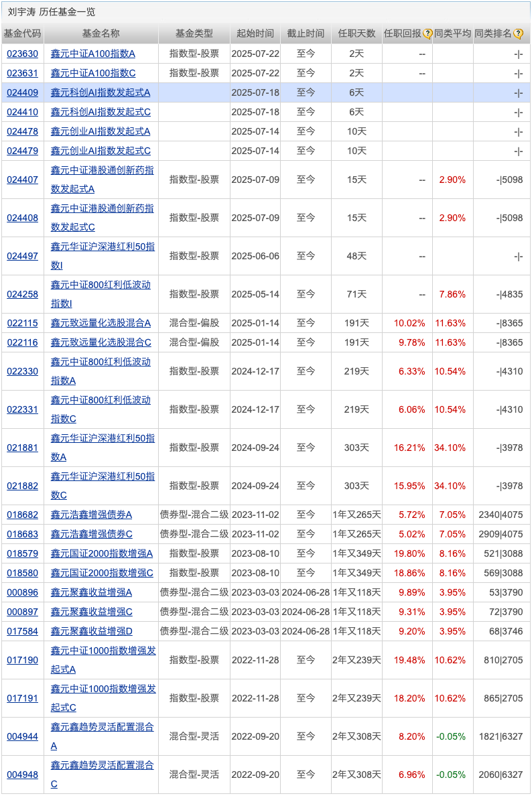Click fund code 024407
Viewport: 532px width, 796px height.
tap(22, 180)
